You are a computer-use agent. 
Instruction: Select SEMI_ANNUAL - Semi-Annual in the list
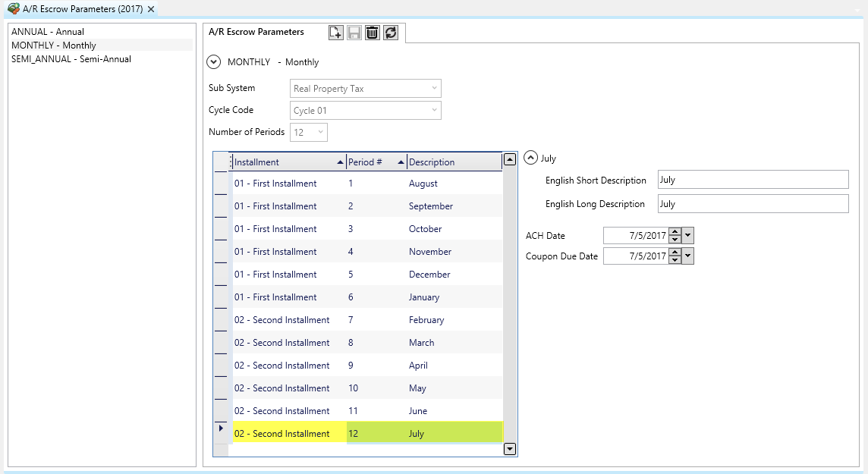click(71, 59)
